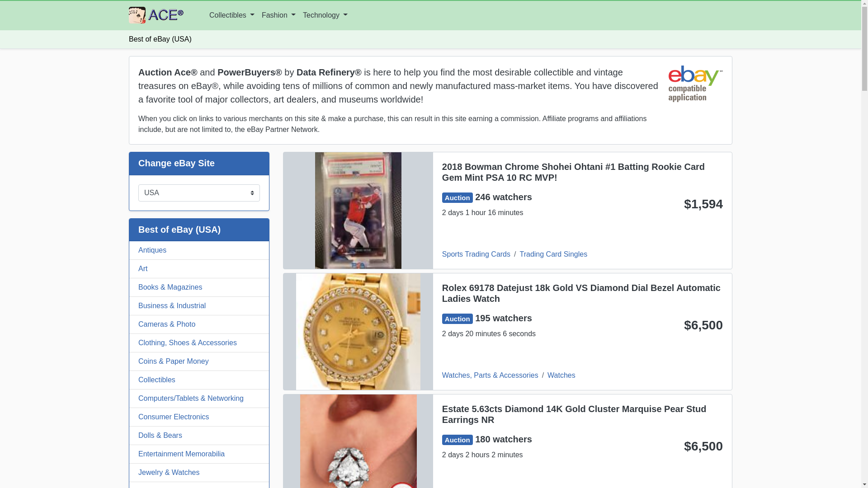Viewport: 868px width, 488px height.
Task: Expand the Technology dropdown menu
Action: pyautogui.click(x=325, y=15)
